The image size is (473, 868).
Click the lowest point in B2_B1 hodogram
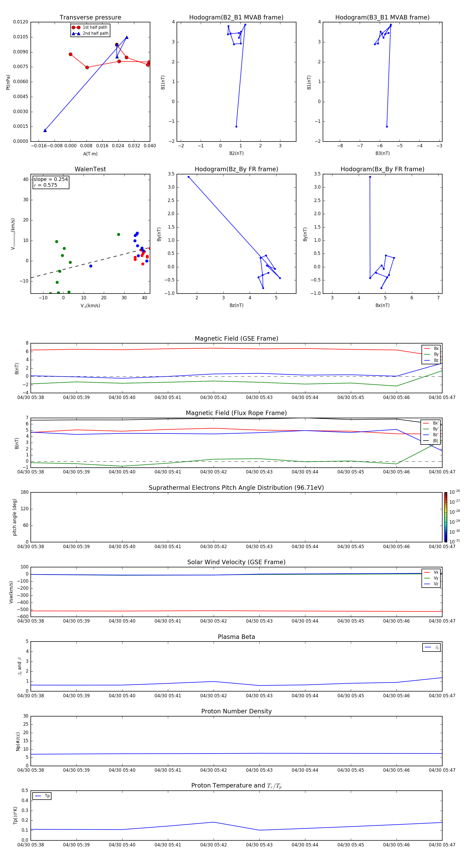click(x=236, y=127)
